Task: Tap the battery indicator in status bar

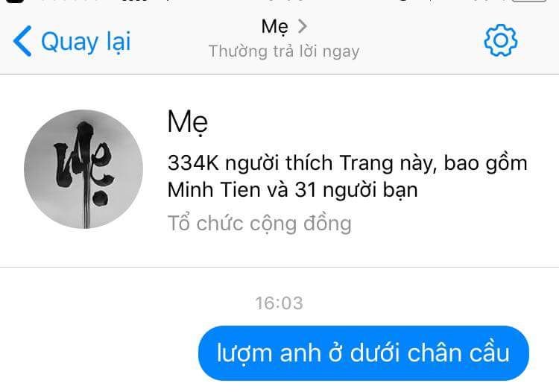Action: (x=528, y=1)
